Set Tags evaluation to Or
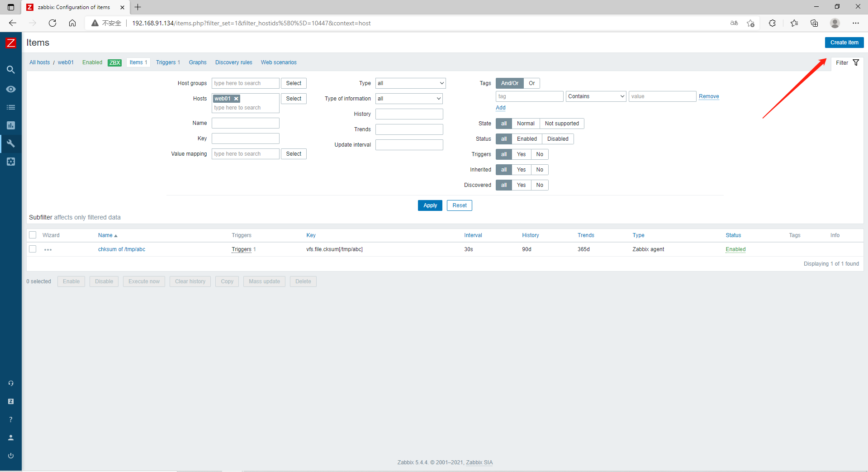The height and width of the screenshot is (472, 868). [532, 83]
